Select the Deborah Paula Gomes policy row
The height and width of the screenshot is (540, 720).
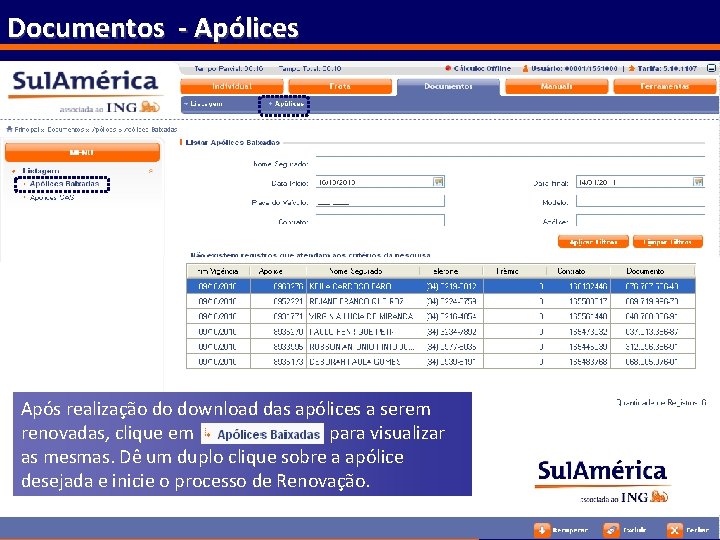click(441, 361)
